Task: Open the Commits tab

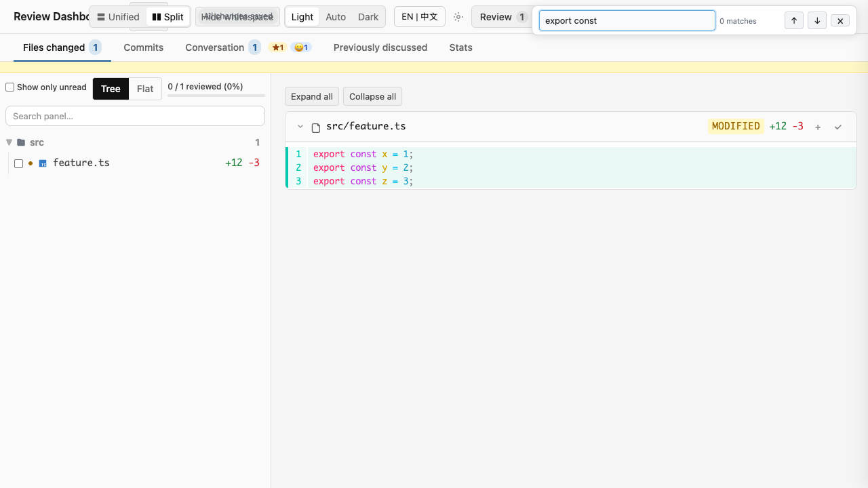Action: tap(144, 47)
